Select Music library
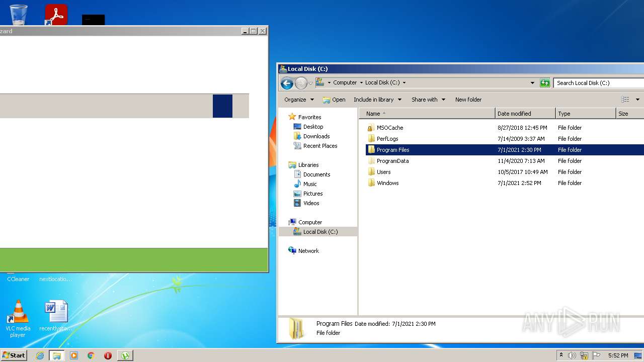Image resolution: width=644 pixels, height=362 pixels. pos(310,184)
